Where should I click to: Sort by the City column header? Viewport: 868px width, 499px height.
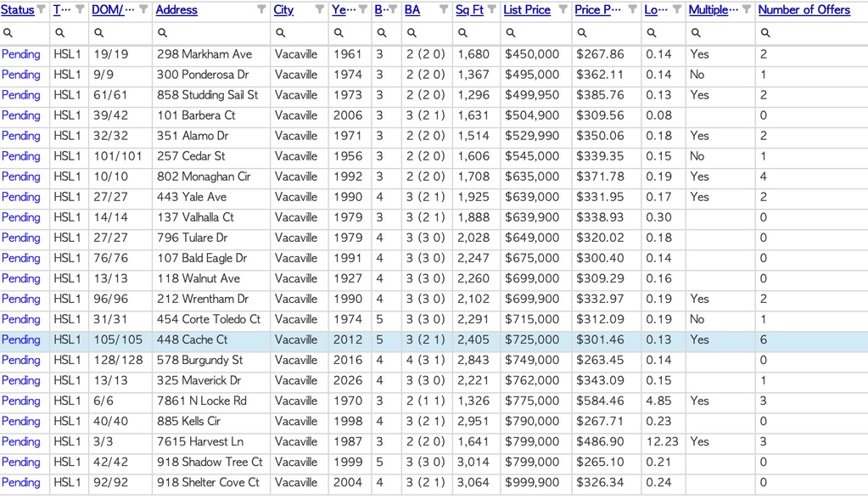click(x=283, y=10)
